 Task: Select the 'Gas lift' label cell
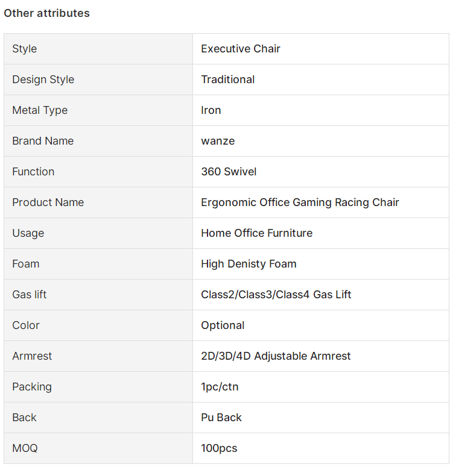[x=98, y=295]
